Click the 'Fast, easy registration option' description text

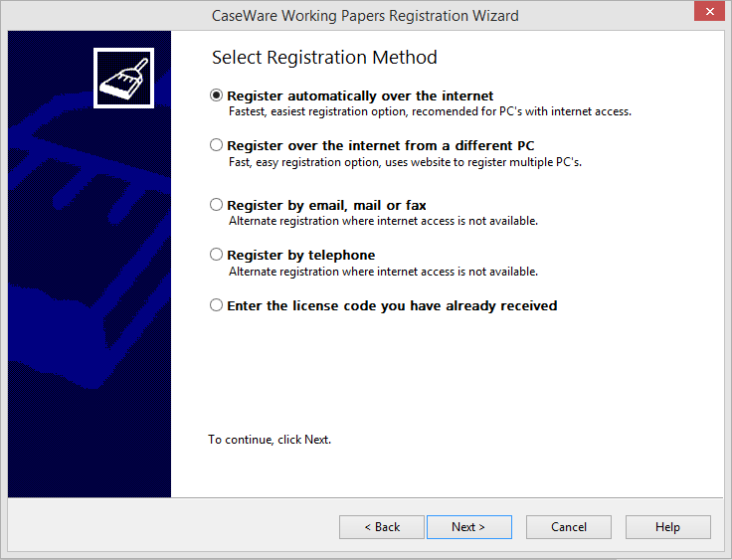point(405,162)
